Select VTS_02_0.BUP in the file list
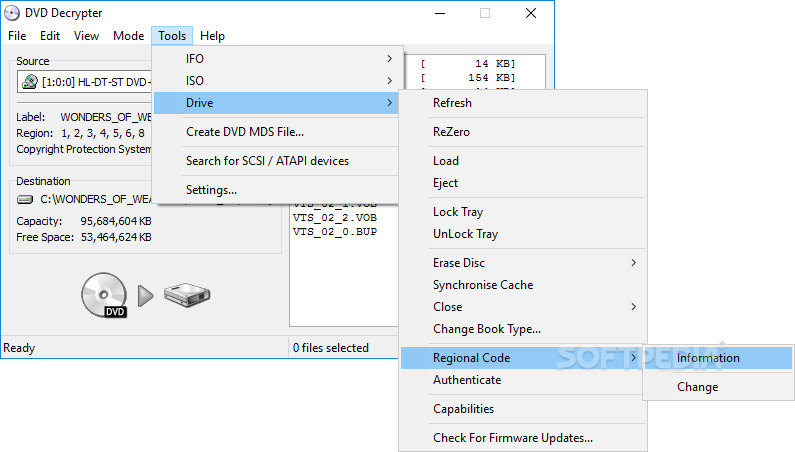The width and height of the screenshot is (795, 452). pyautogui.click(x=335, y=232)
